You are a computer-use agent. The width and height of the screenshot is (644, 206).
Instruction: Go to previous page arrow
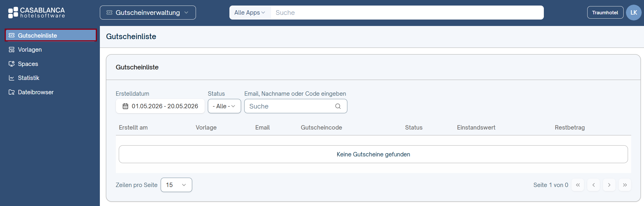point(594,185)
